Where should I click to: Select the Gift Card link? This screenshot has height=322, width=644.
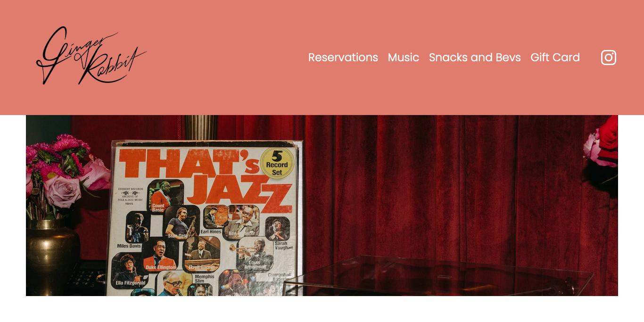click(555, 58)
